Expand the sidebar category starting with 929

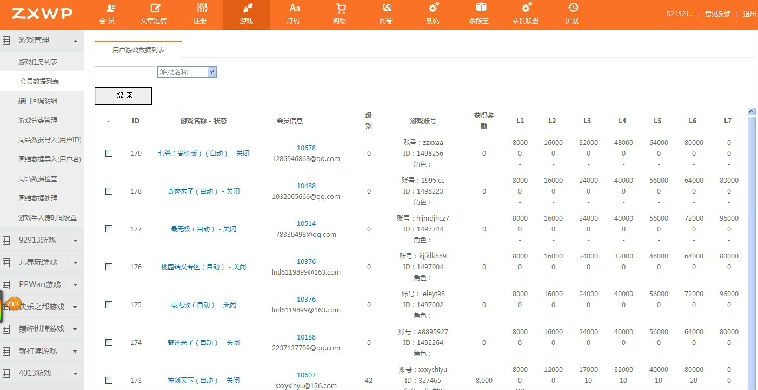(x=75, y=240)
